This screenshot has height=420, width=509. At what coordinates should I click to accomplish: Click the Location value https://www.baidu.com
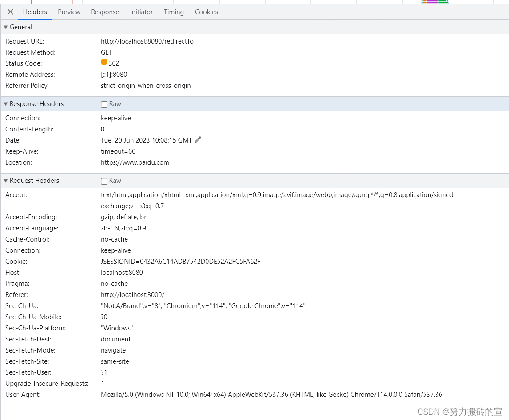(x=135, y=162)
